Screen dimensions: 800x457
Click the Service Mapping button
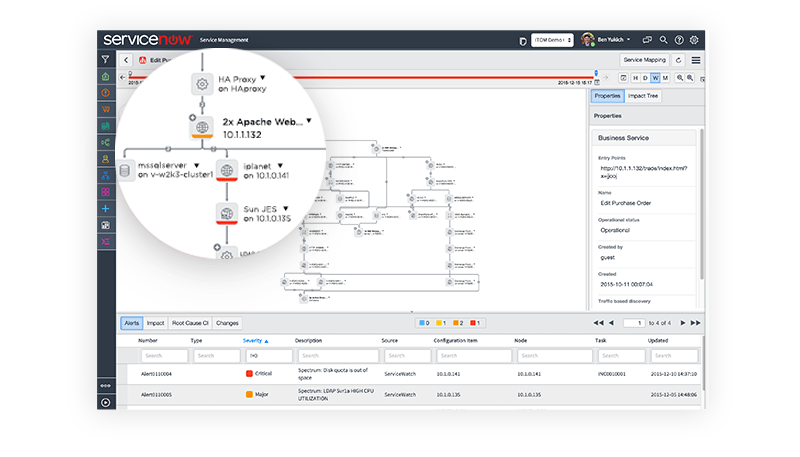tap(644, 60)
